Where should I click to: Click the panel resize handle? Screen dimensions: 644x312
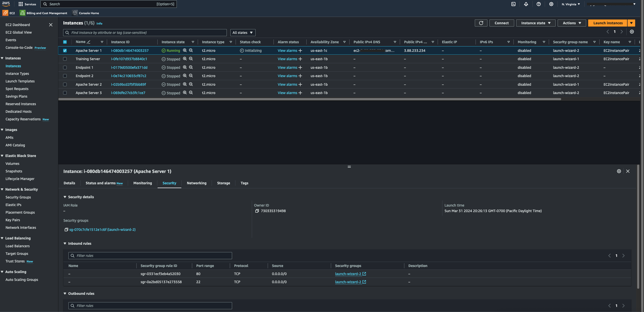click(349, 167)
